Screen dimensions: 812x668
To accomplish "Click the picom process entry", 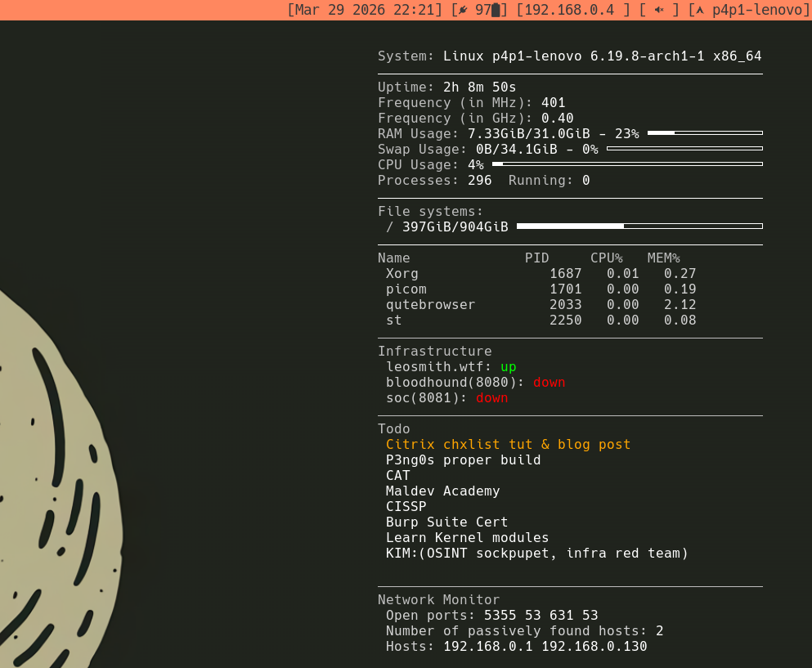I will (406, 289).
